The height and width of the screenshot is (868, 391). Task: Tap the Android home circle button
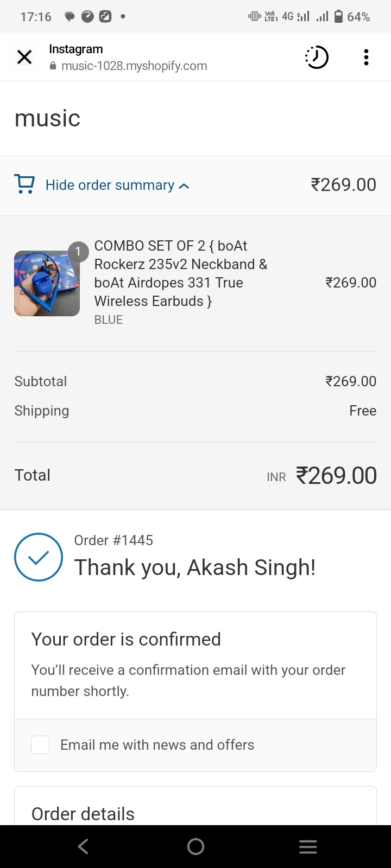click(x=195, y=846)
